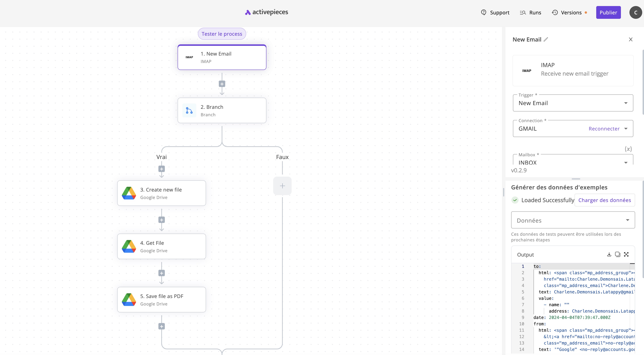
Task: Click the panel divider handle above sample data
Action: [x=576, y=179]
